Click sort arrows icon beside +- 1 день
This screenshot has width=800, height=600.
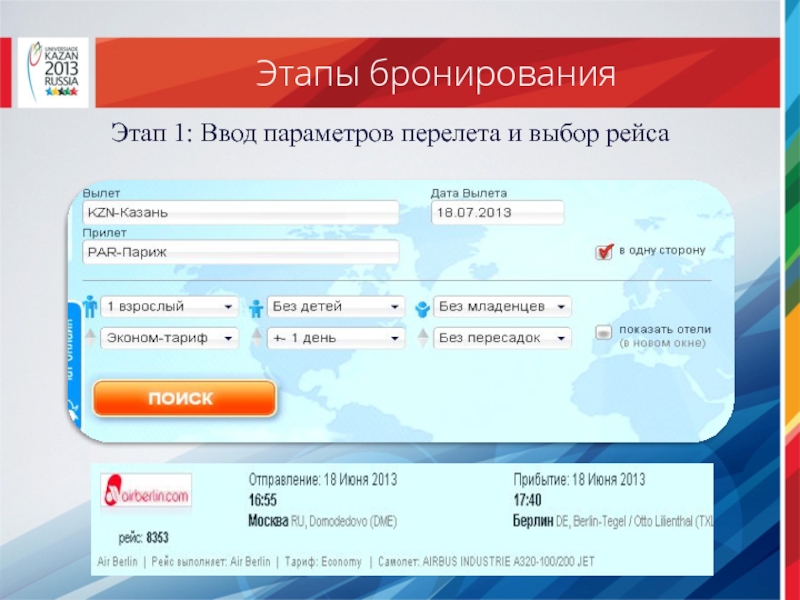point(255,338)
